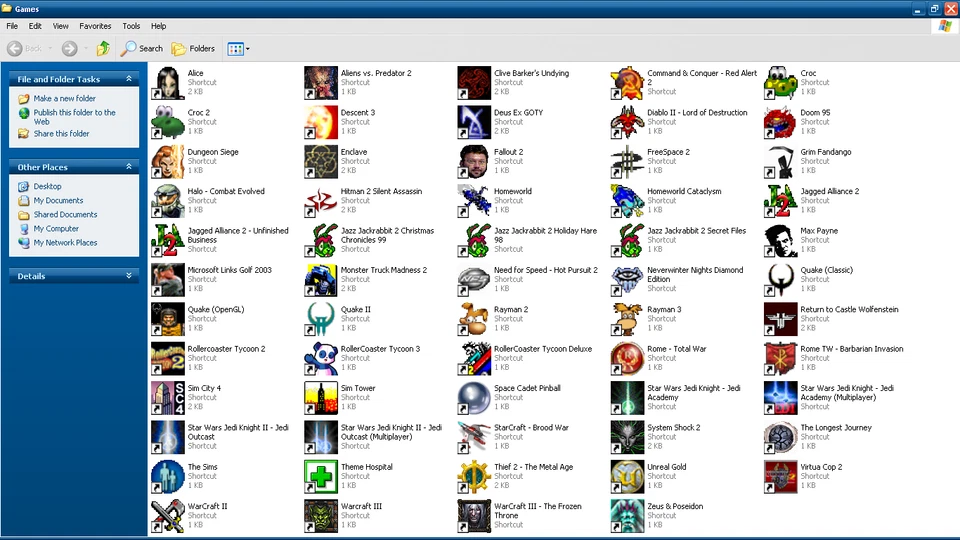Viewport: 960px width, 540px height.
Task: Select the Fallout 2 icon
Action: coord(474,162)
